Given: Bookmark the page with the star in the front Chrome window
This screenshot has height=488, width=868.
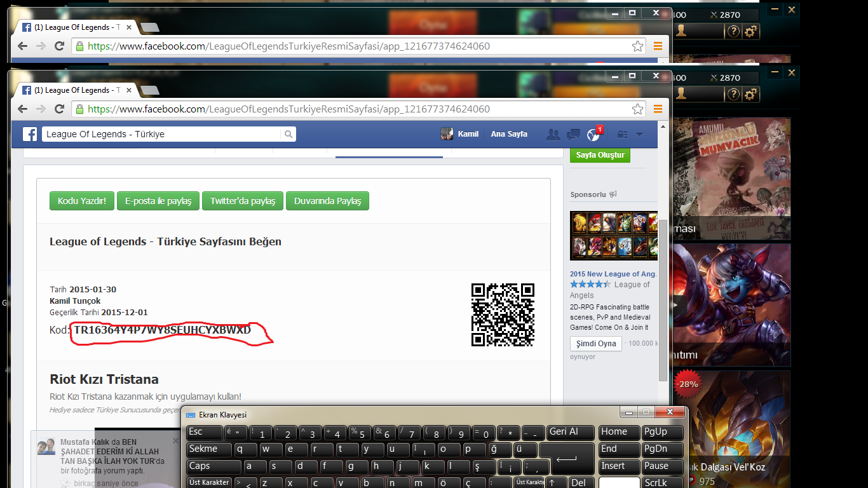Looking at the screenshot, I should pyautogui.click(x=637, y=109).
